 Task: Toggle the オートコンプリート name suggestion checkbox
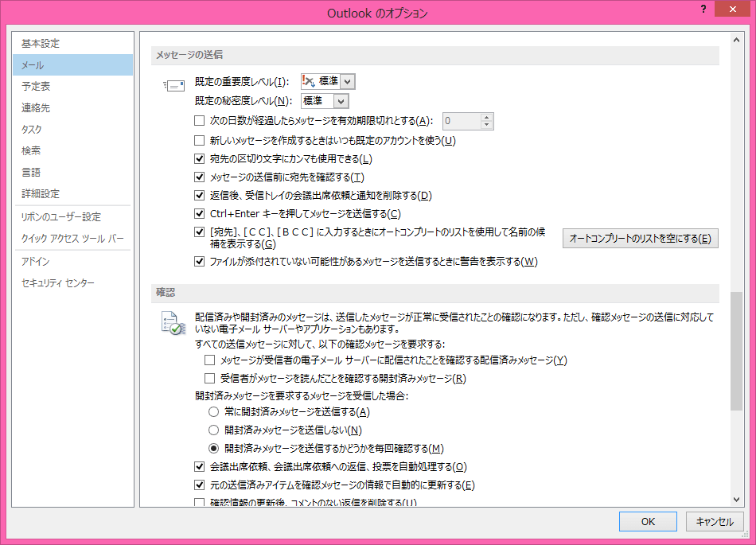pos(199,232)
